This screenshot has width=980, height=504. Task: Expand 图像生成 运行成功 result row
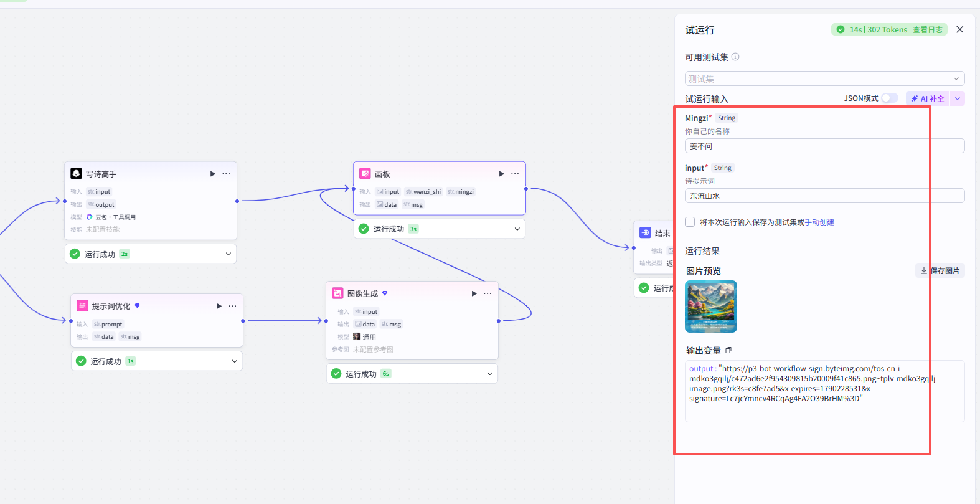(x=490, y=373)
